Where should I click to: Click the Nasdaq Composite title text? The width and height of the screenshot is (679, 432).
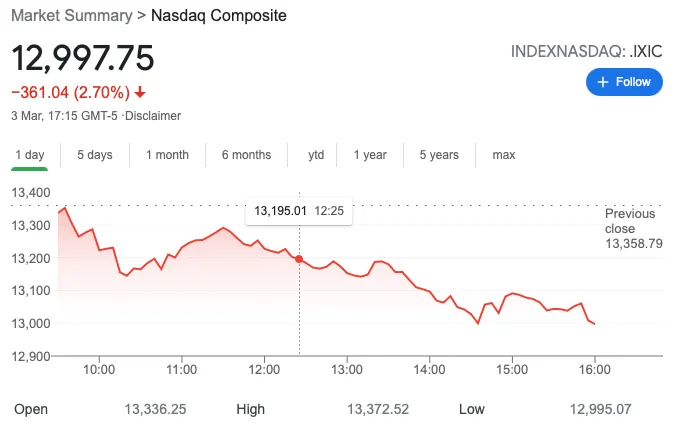[219, 16]
